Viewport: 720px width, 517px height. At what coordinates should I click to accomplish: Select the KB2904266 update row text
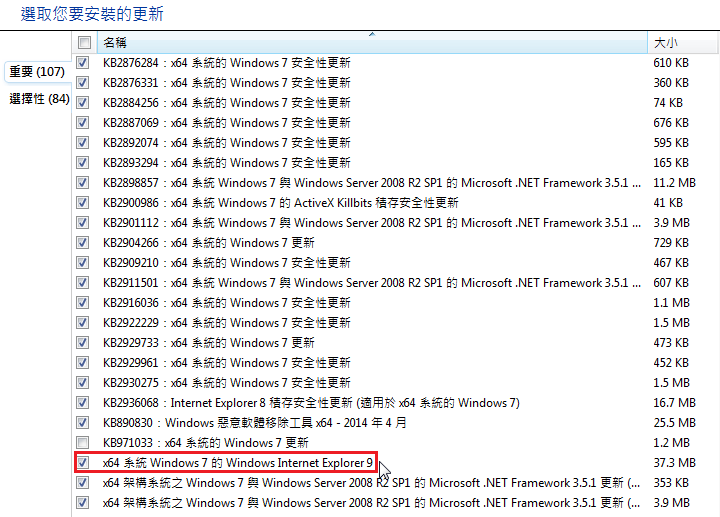click(x=209, y=242)
